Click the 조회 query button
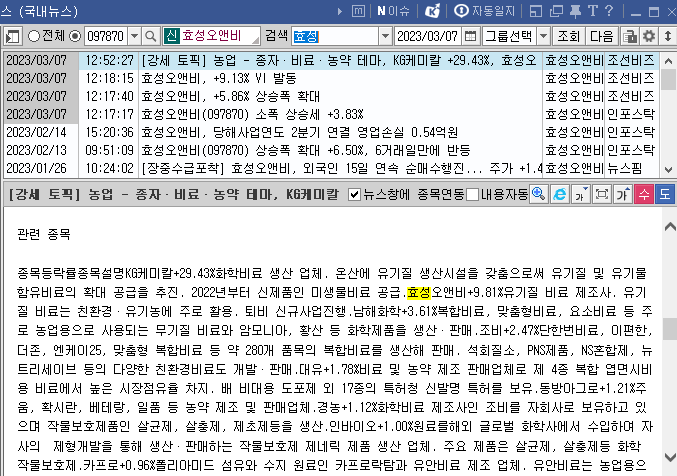The image size is (677, 476). click(568, 36)
